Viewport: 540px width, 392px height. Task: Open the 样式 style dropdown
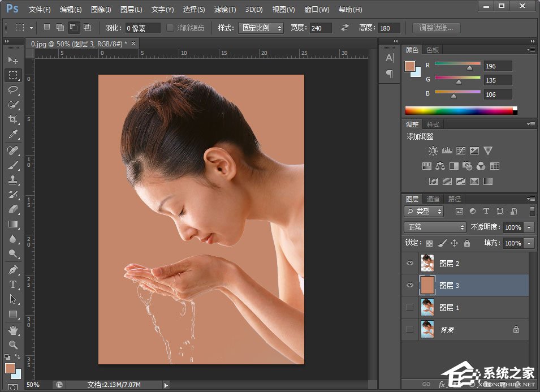click(x=261, y=28)
